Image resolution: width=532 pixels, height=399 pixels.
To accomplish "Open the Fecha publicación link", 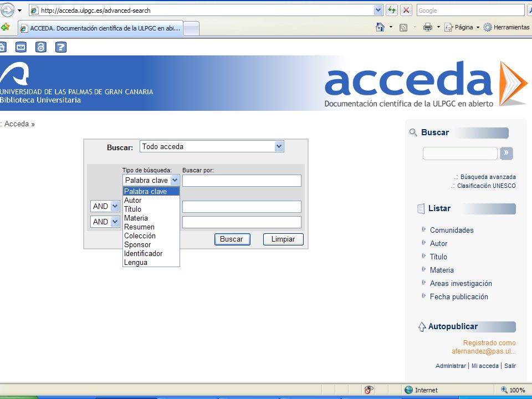I will tap(459, 296).
